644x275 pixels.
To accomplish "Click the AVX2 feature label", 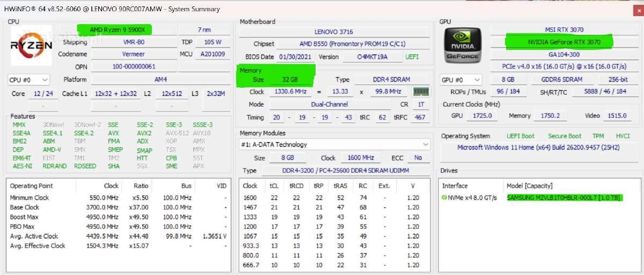I will [144, 133].
